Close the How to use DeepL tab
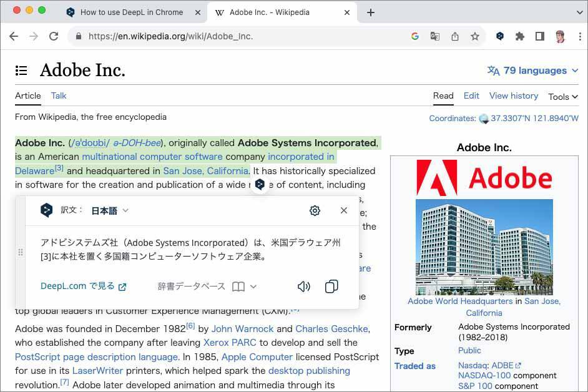The width and height of the screenshot is (588, 392). click(x=198, y=12)
